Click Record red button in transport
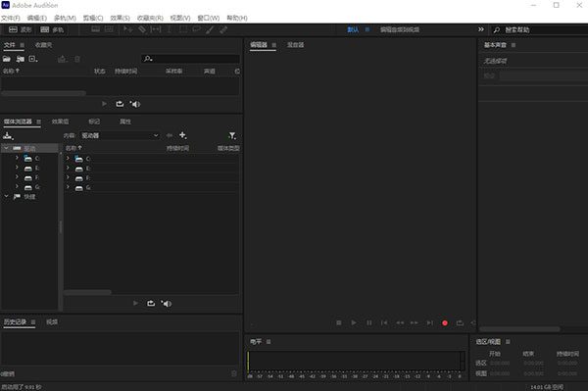 coord(445,322)
